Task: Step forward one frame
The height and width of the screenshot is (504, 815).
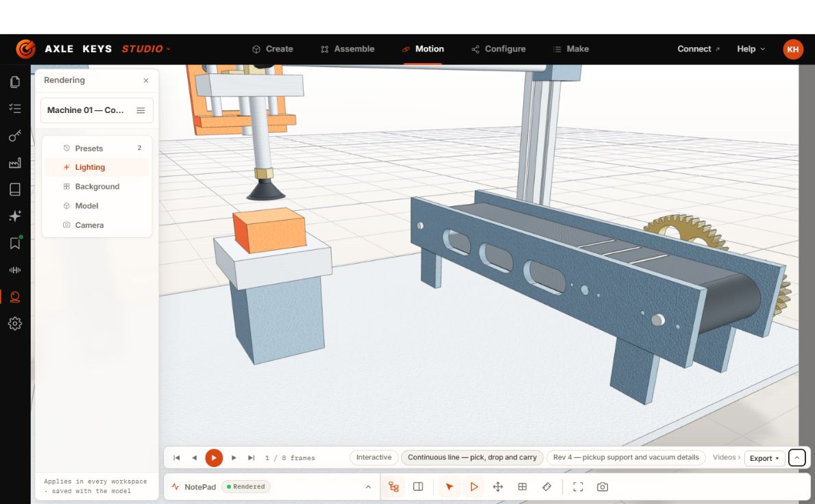Action: click(234, 458)
